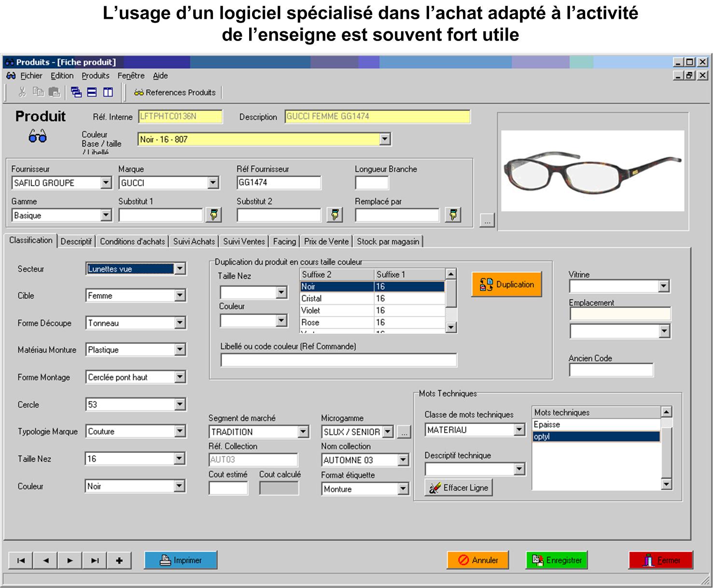Click the Fermer button
The width and height of the screenshot is (713, 588).
coord(661,560)
